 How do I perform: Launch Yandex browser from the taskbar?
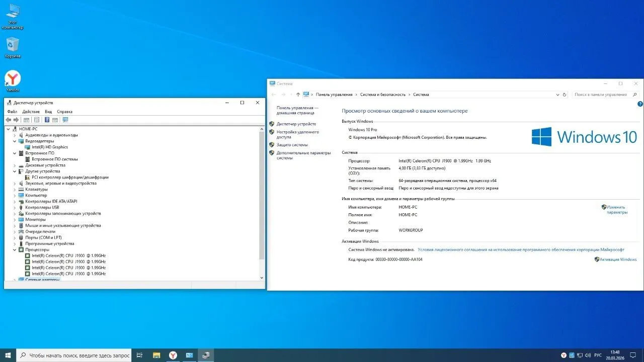click(173, 355)
